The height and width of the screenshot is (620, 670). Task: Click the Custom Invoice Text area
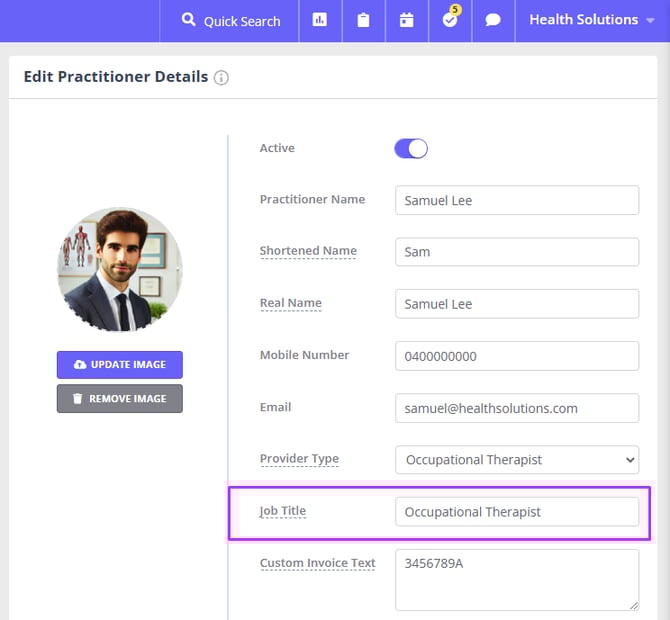pyautogui.click(x=516, y=579)
